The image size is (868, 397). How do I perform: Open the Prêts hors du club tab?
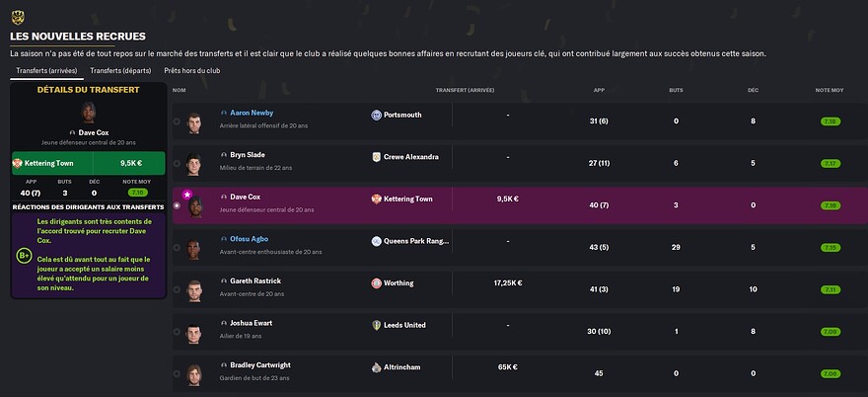click(192, 71)
